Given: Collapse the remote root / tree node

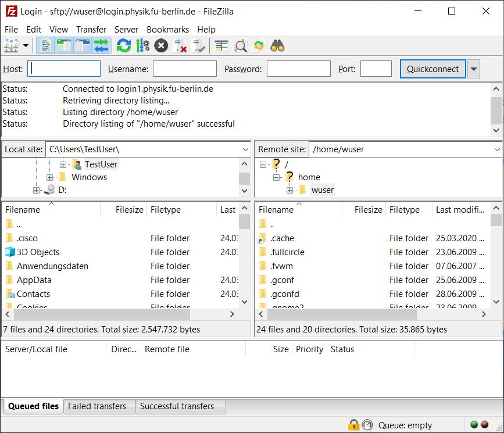Looking at the screenshot, I should pos(263,165).
